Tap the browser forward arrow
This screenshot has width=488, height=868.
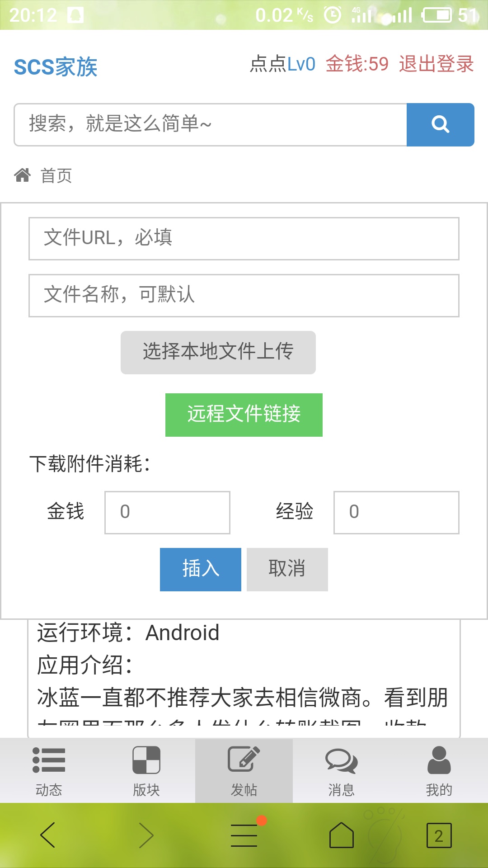click(x=146, y=835)
